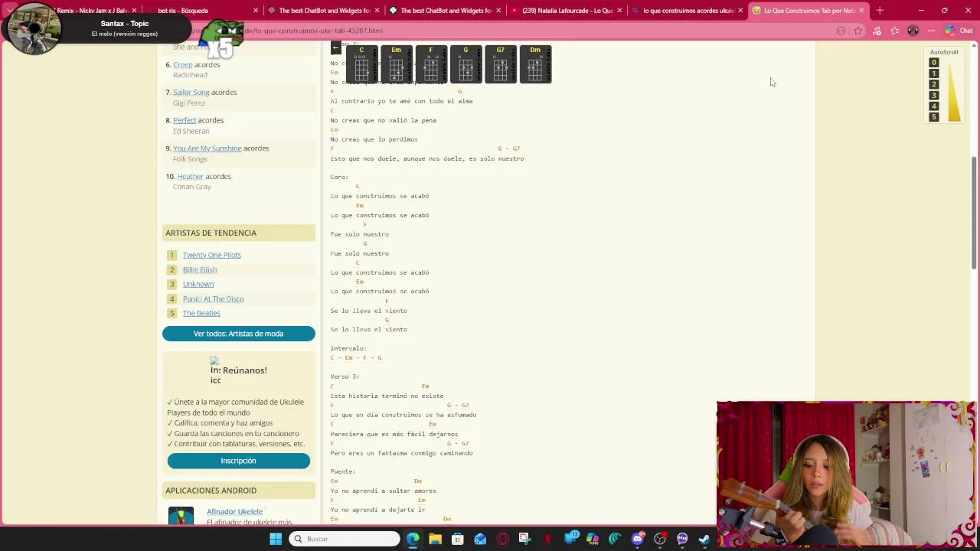The height and width of the screenshot is (551, 980).
Task: Click the Inscripción button
Action: coord(238,461)
